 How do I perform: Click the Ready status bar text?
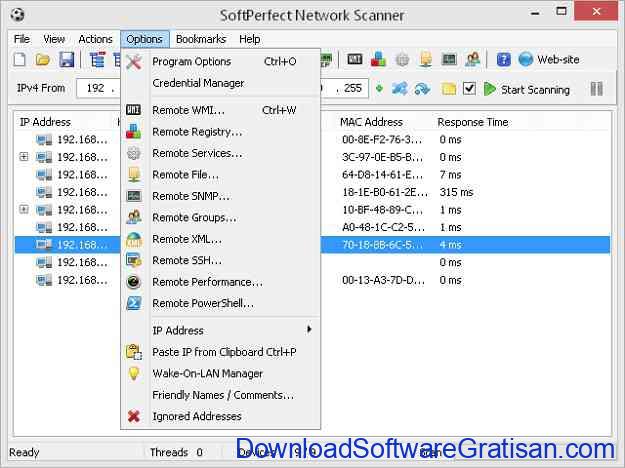[x=24, y=452]
